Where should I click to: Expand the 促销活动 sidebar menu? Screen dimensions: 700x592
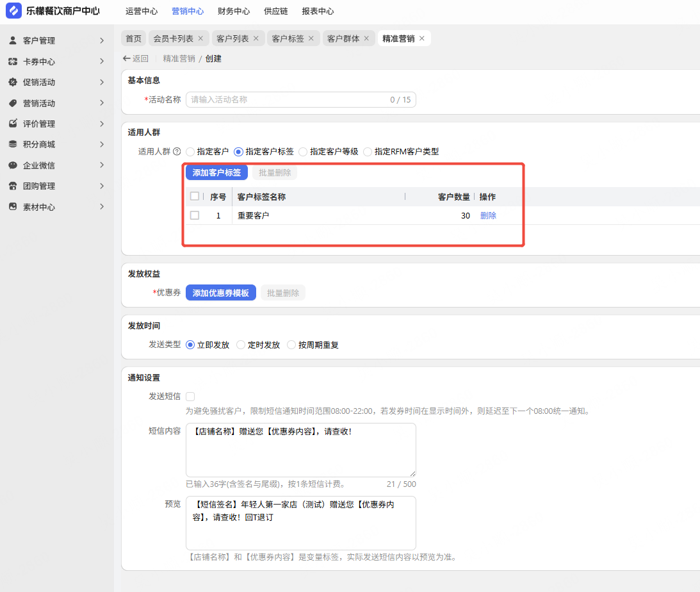pos(102,82)
